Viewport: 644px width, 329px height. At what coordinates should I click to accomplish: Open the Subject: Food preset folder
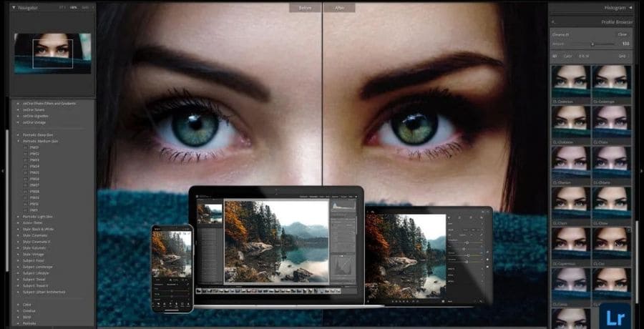(33, 260)
